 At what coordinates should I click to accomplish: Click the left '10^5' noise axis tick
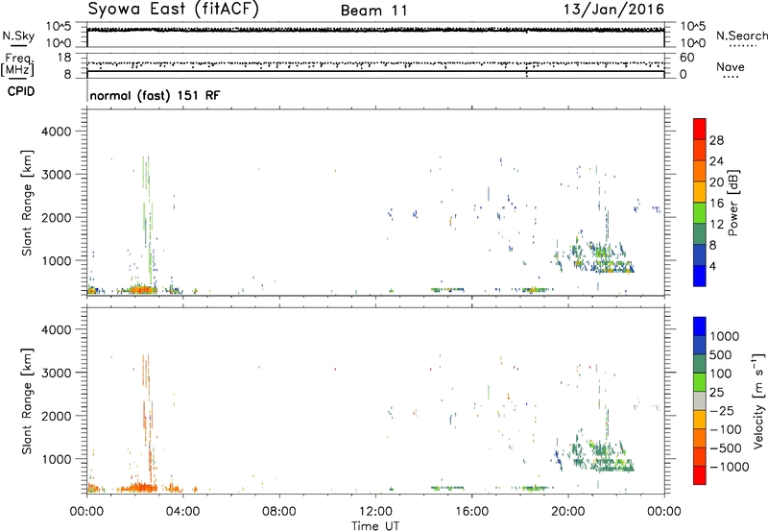coord(59,27)
